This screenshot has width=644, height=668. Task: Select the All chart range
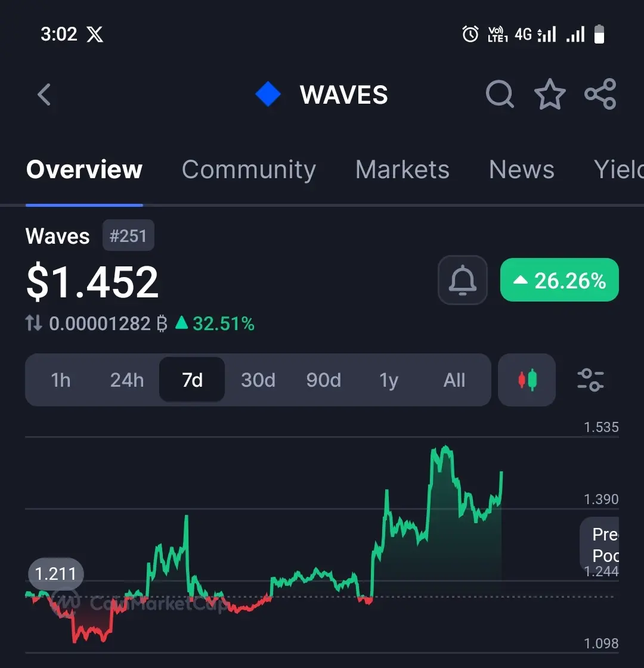pyautogui.click(x=454, y=380)
